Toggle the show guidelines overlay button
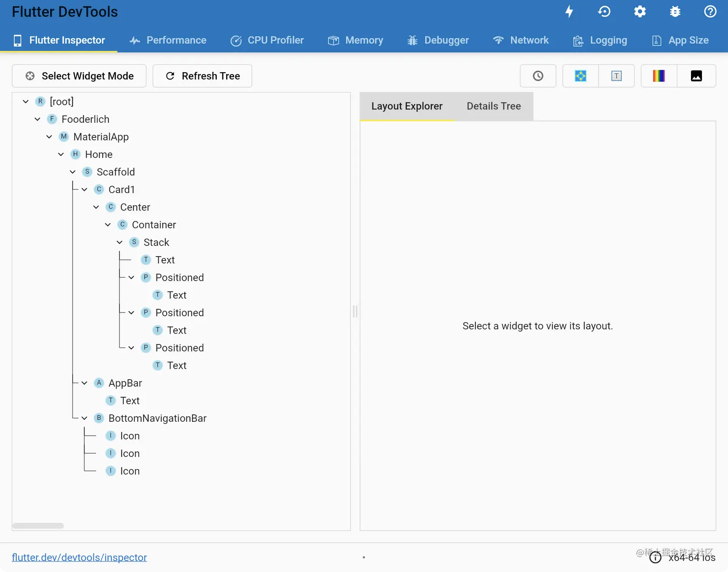 (x=581, y=76)
